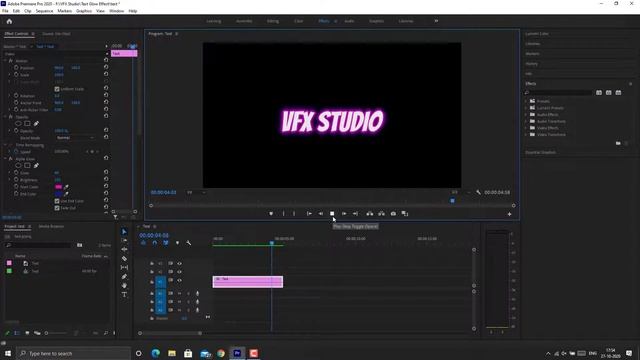Image resolution: width=640 pixels, height=360 pixels.
Task: Click End Color blue swatch
Action: pyautogui.click(x=58, y=194)
